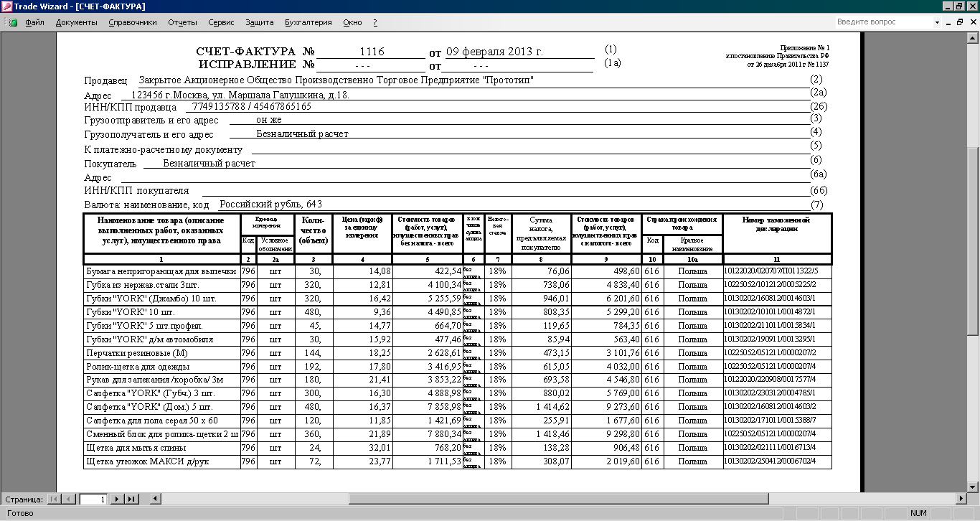This screenshot has height=521, width=980.
Task: Restore the inner document window
Action: [x=960, y=22]
